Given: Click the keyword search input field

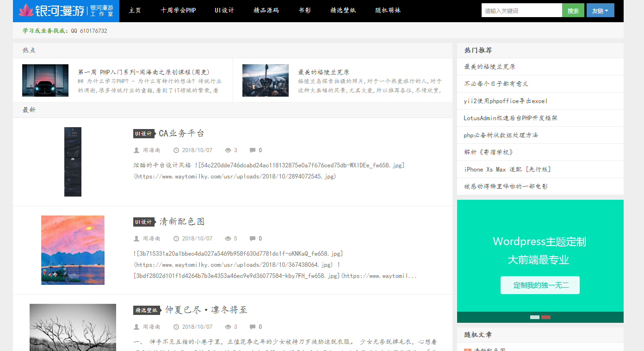Looking at the screenshot, I should pyautogui.click(x=522, y=10).
